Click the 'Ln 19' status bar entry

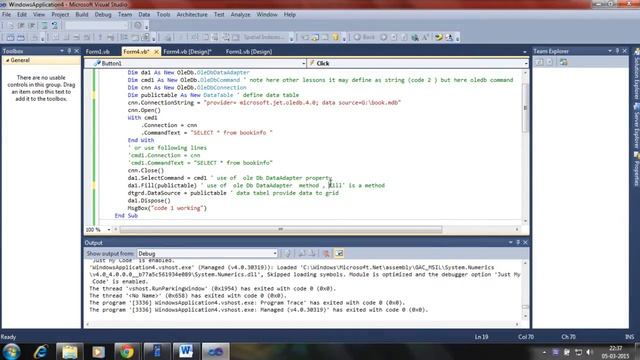[x=481, y=337]
